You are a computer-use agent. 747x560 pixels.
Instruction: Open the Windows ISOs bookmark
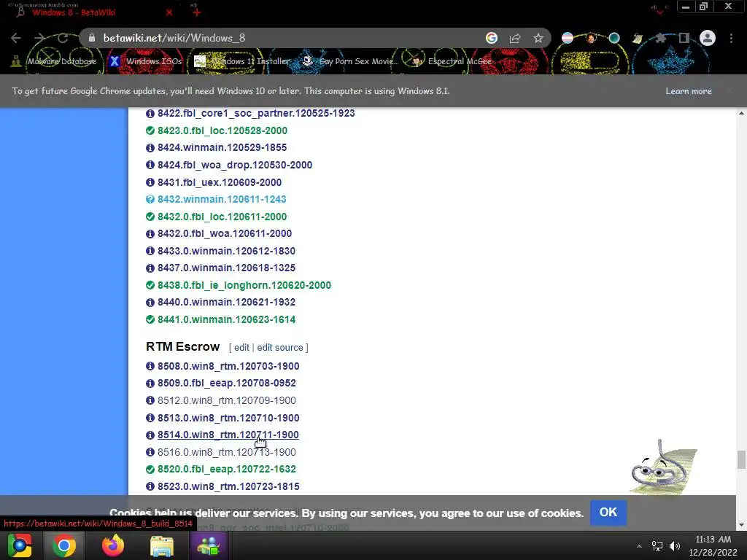click(146, 61)
